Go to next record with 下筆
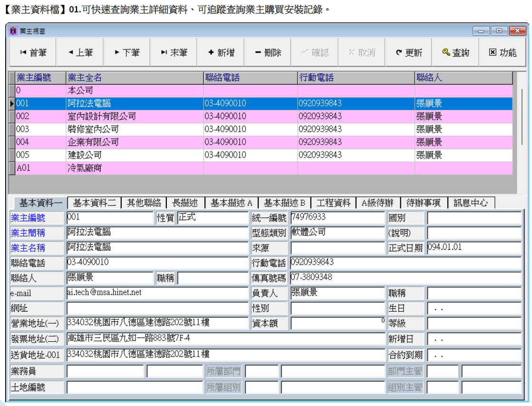The image size is (532, 406). point(127,52)
